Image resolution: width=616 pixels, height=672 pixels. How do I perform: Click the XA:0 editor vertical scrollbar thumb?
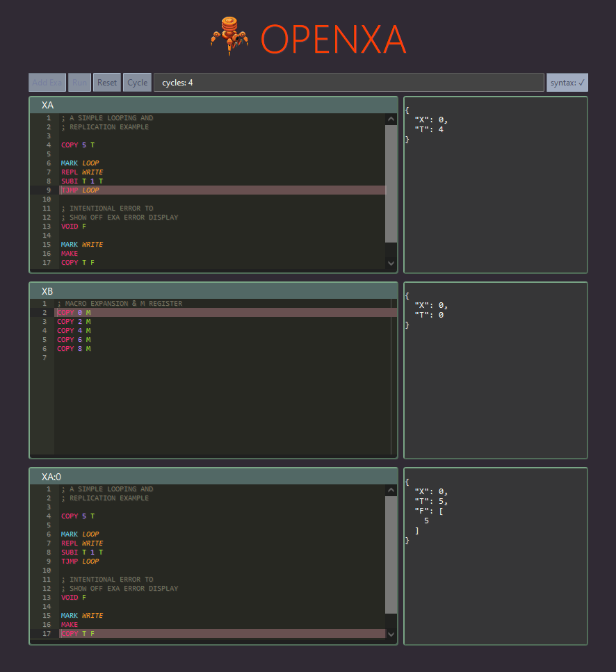click(391, 555)
